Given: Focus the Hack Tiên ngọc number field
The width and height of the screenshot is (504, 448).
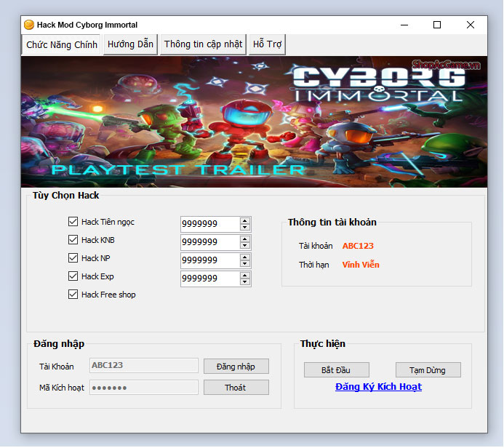Looking at the screenshot, I should [210, 224].
